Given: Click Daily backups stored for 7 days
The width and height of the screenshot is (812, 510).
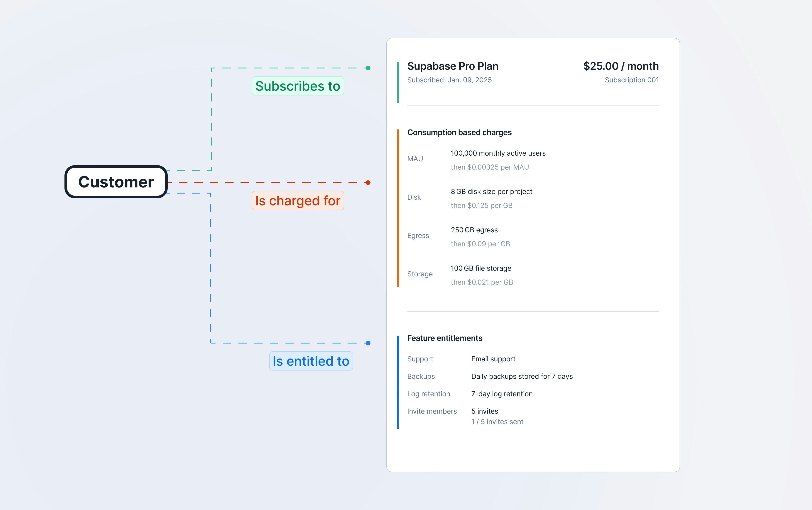Looking at the screenshot, I should coord(522,376).
